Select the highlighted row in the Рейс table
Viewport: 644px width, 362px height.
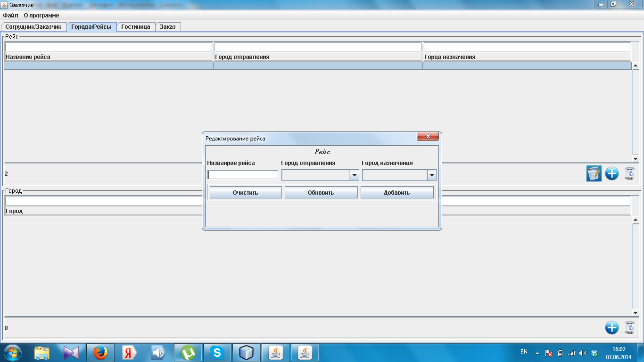318,66
